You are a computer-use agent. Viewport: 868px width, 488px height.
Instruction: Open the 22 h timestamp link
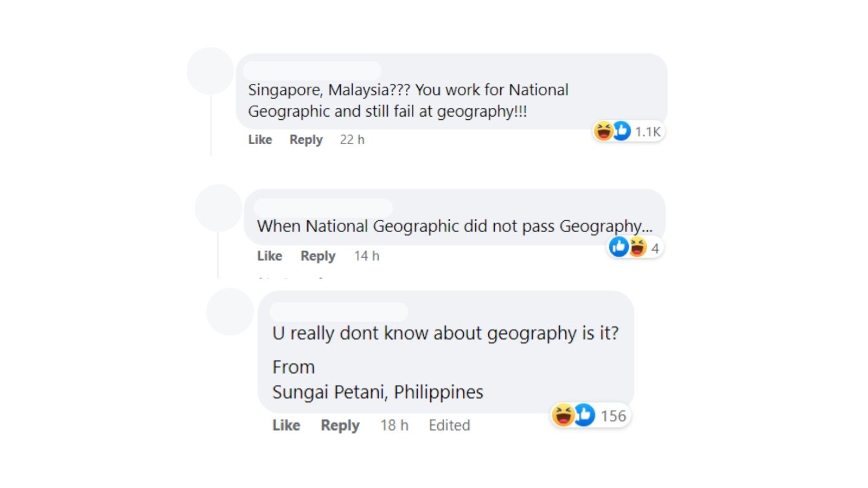[x=352, y=140]
